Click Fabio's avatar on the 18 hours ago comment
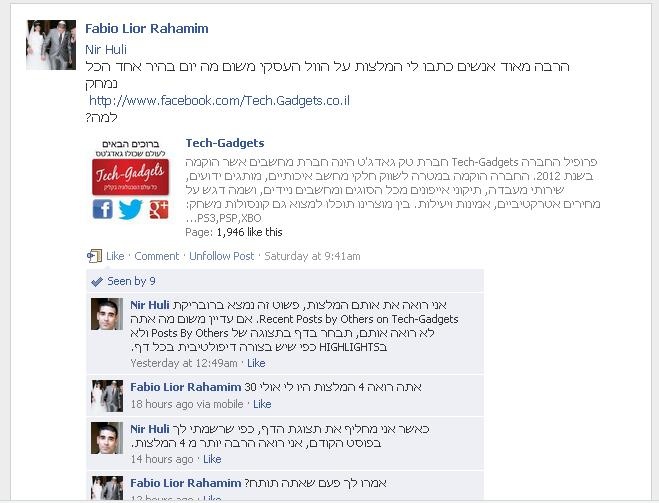Screen dimensions: 659x503 pos(107,396)
